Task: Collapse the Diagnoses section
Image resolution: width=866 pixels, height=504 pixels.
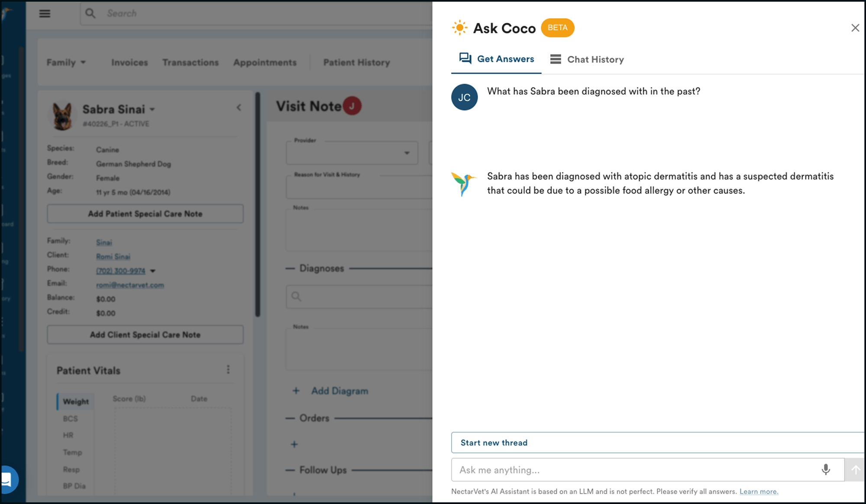Action: coord(290,268)
